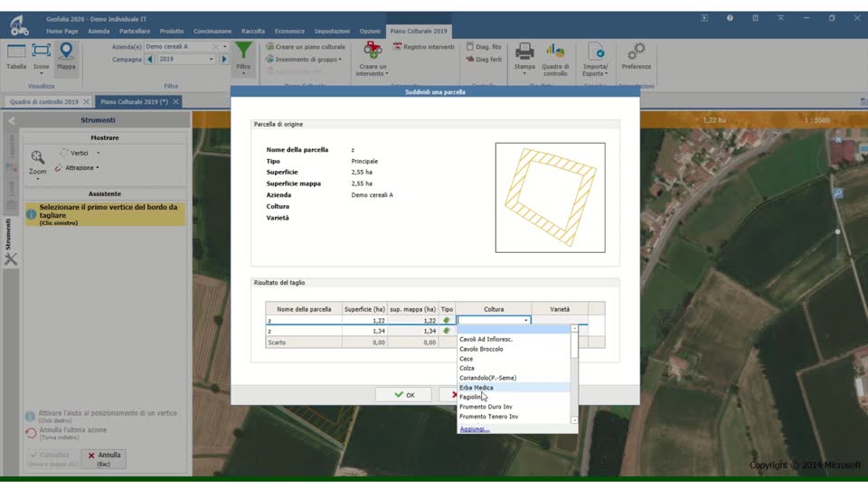Open the Azienda(e) dropdown

click(x=225, y=47)
